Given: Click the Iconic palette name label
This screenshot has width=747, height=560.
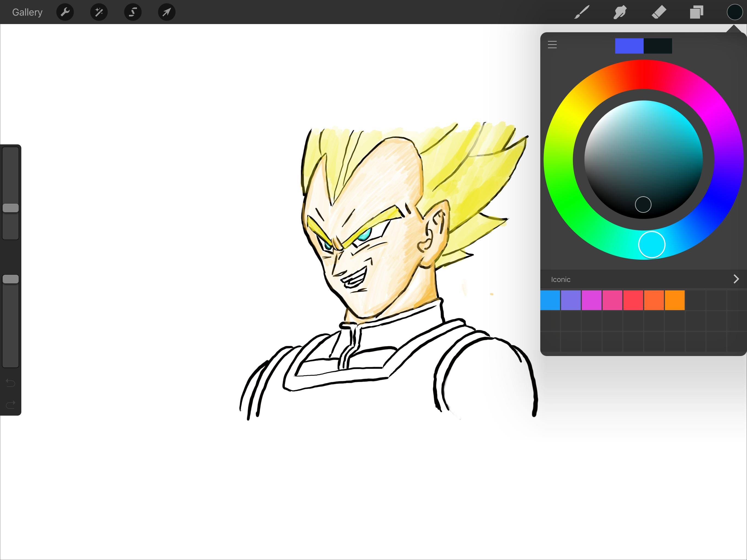Looking at the screenshot, I should [x=561, y=279].
